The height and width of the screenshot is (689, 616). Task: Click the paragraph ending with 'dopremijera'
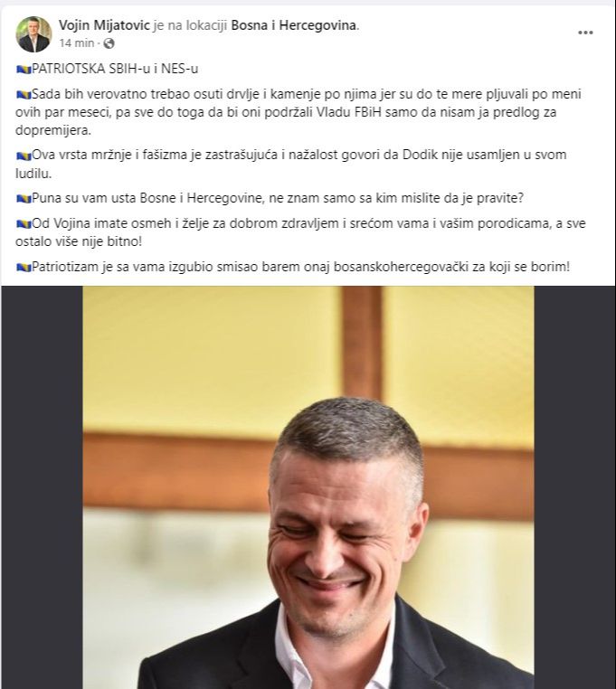[x=299, y=112]
